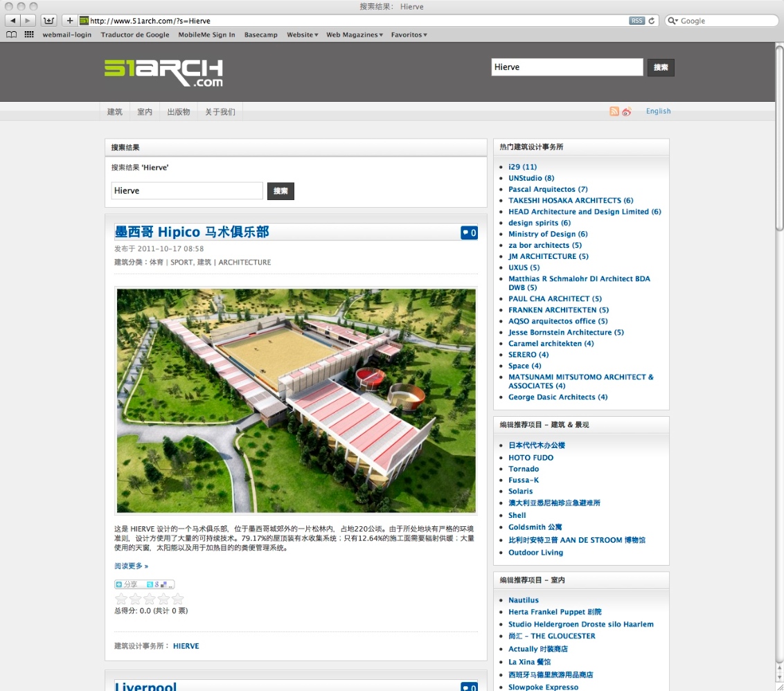This screenshot has width=784, height=691.
Task: Show Top Sites grid icon
Action: point(29,35)
